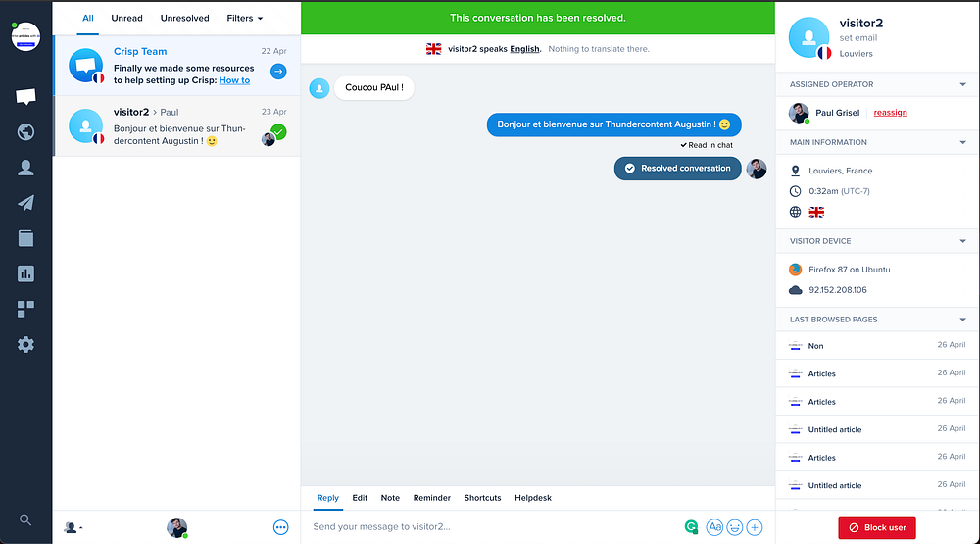The width and height of the screenshot is (980, 544).
Task: Click the 'Non' browsed page entry
Action: (x=877, y=346)
